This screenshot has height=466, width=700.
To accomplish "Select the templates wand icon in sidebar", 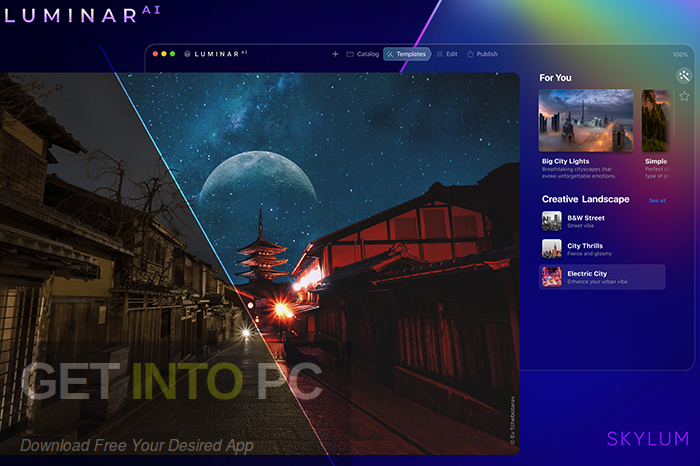I will pos(684,76).
